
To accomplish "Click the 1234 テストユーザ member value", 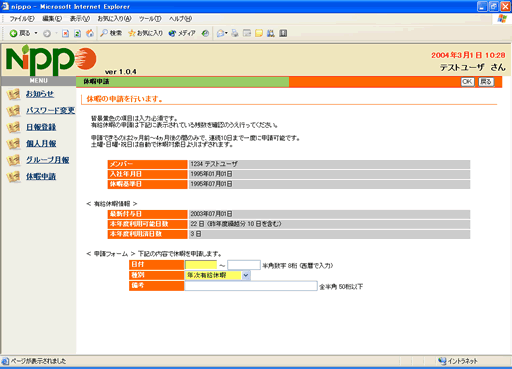I will pyautogui.click(x=214, y=164).
